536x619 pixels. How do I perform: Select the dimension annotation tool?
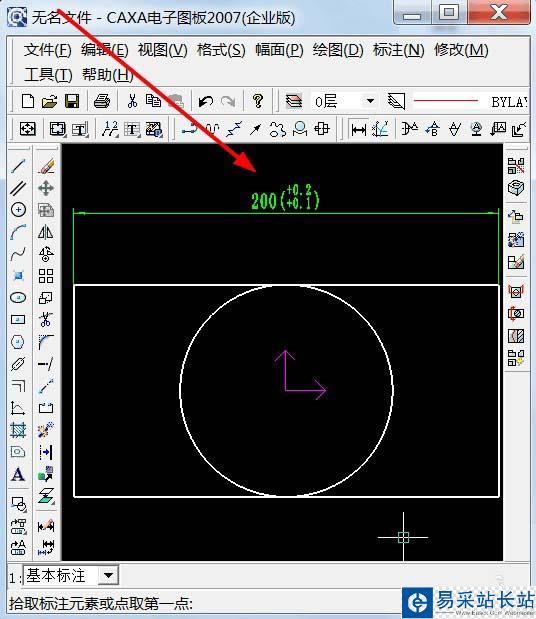(x=358, y=129)
